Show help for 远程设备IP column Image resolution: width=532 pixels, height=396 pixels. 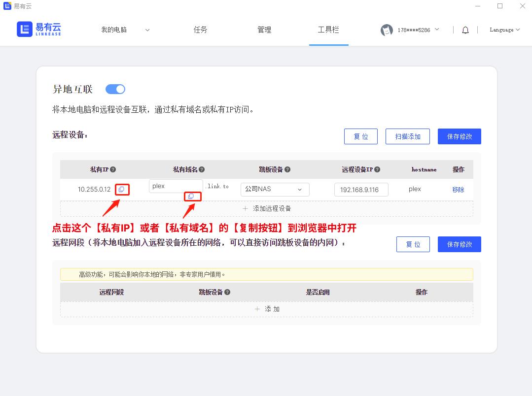click(x=377, y=169)
